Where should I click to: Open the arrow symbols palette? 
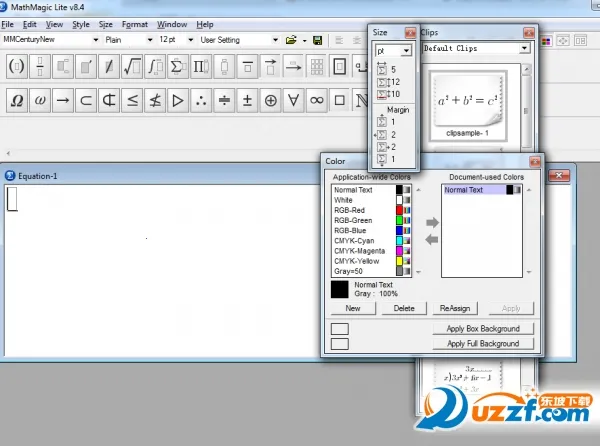click(63, 101)
